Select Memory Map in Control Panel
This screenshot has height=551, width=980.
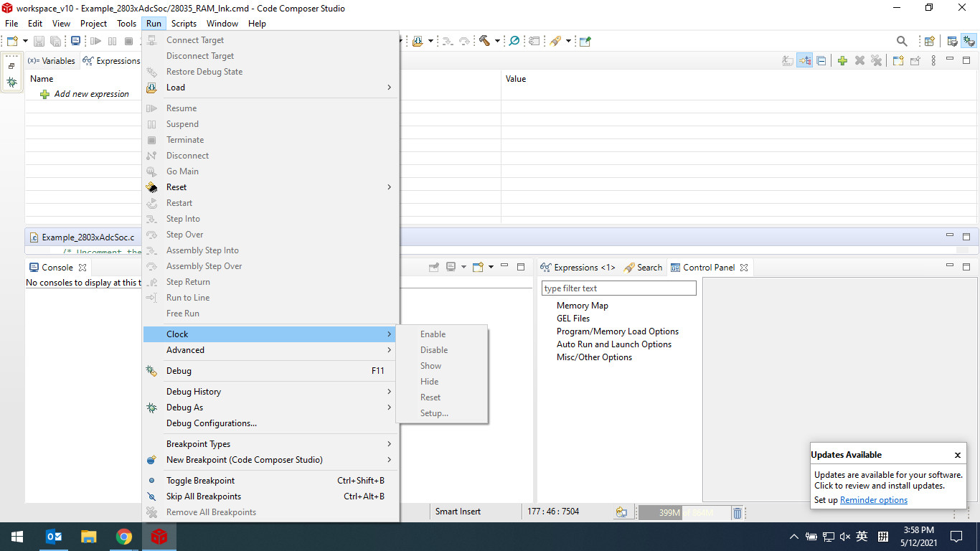[583, 306]
